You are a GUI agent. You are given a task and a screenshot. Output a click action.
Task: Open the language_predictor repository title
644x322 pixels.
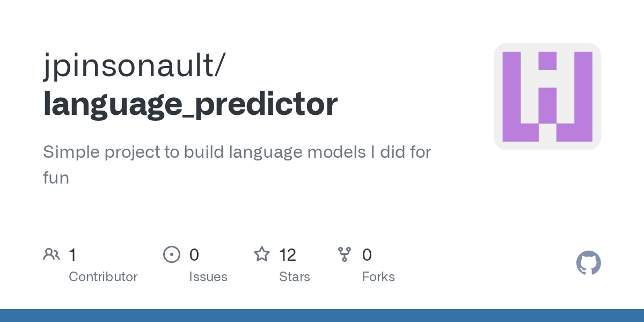(191, 104)
